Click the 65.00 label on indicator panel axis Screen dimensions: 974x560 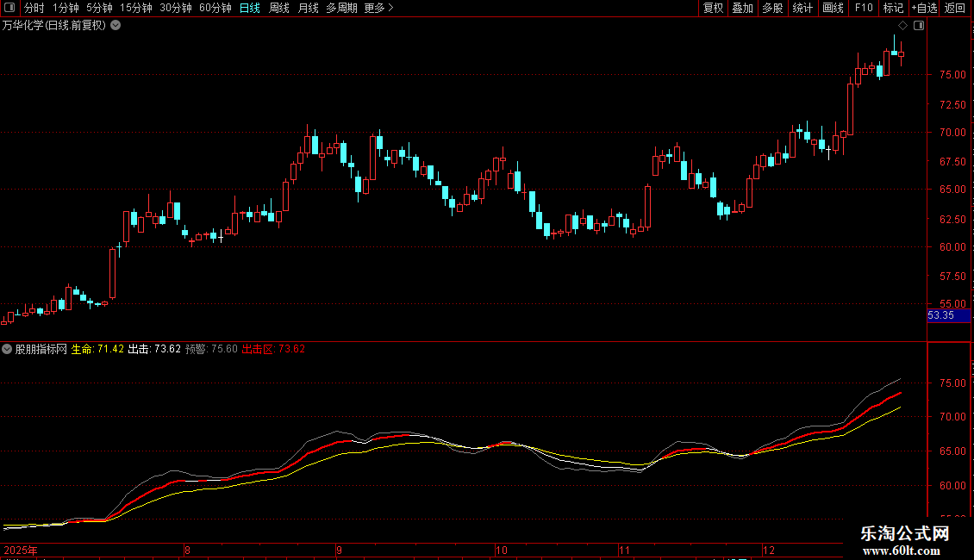(952, 451)
